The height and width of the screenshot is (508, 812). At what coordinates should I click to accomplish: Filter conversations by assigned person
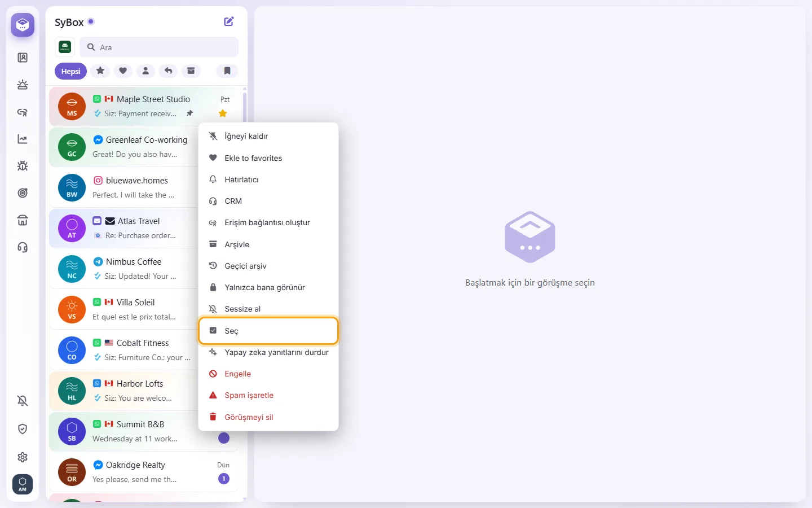tap(145, 71)
